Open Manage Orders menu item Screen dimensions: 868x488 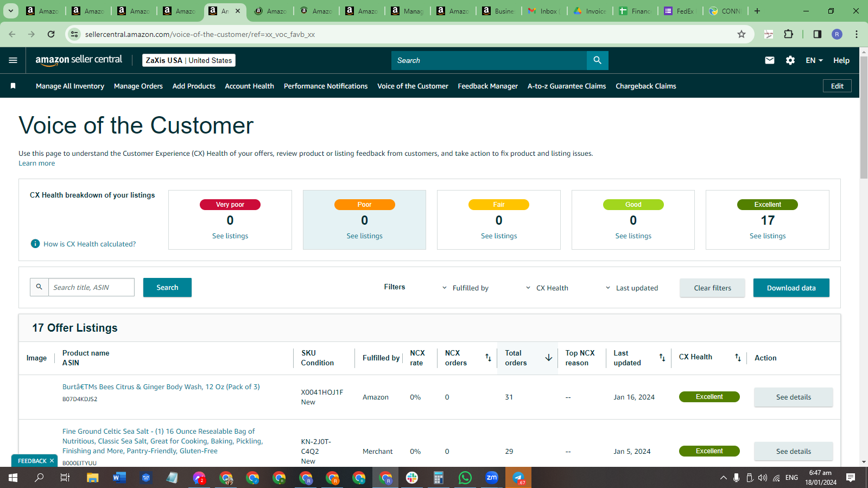click(138, 86)
